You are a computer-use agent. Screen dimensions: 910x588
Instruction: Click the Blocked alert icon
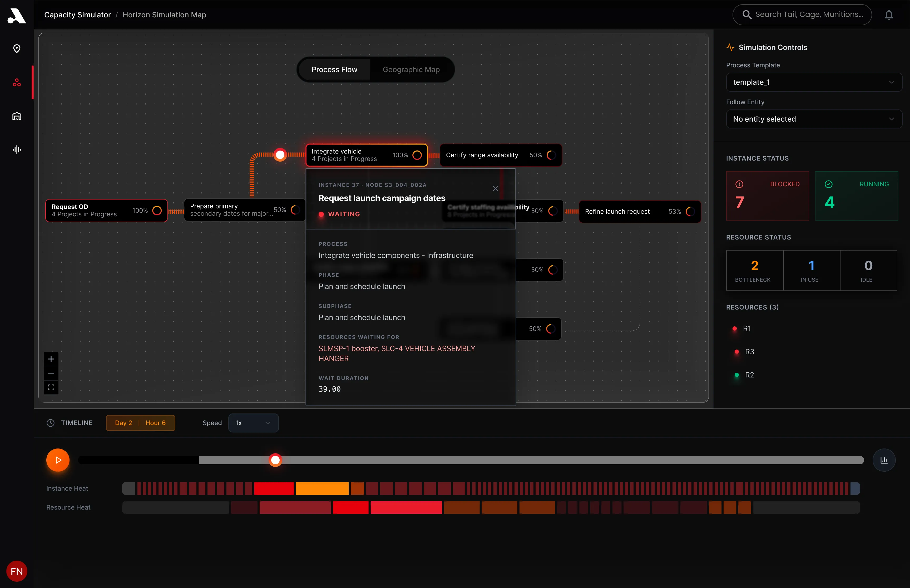coord(739,184)
